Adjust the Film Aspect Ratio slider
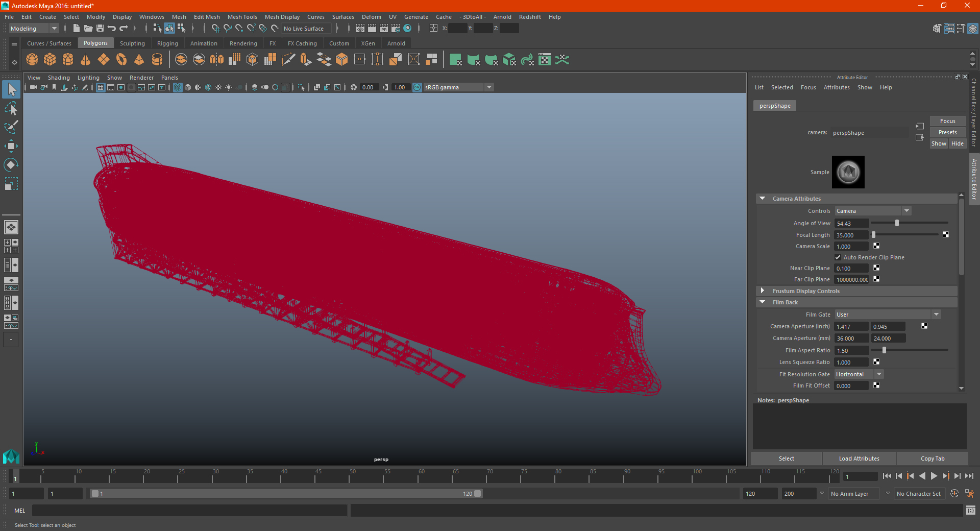Viewport: 980px width, 531px height. [x=884, y=350]
